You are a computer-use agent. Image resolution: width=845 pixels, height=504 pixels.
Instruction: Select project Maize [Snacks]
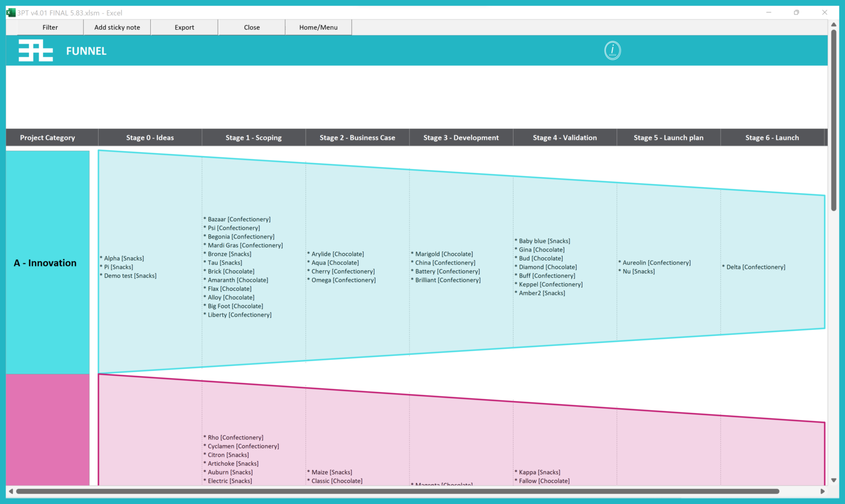pyautogui.click(x=330, y=472)
